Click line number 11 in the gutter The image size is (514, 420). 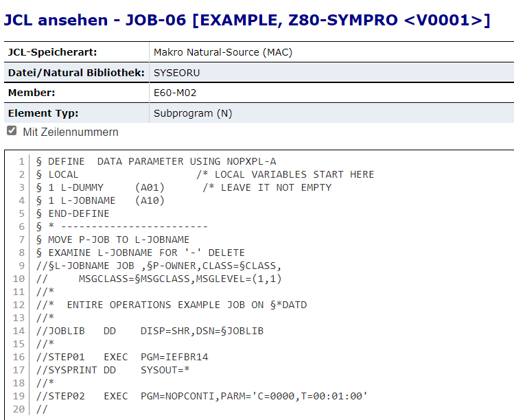click(x=19, y=292)
